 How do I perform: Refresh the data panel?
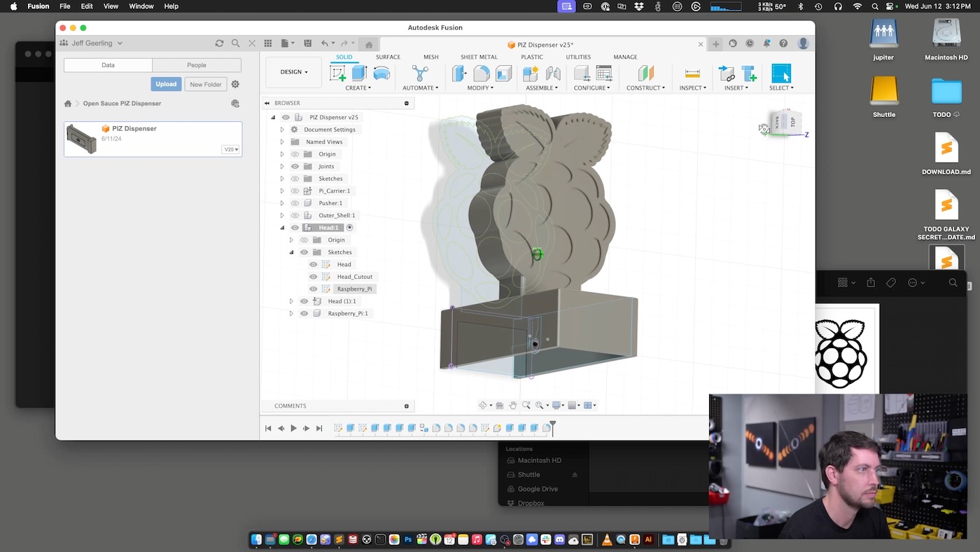tap(219, 43)
